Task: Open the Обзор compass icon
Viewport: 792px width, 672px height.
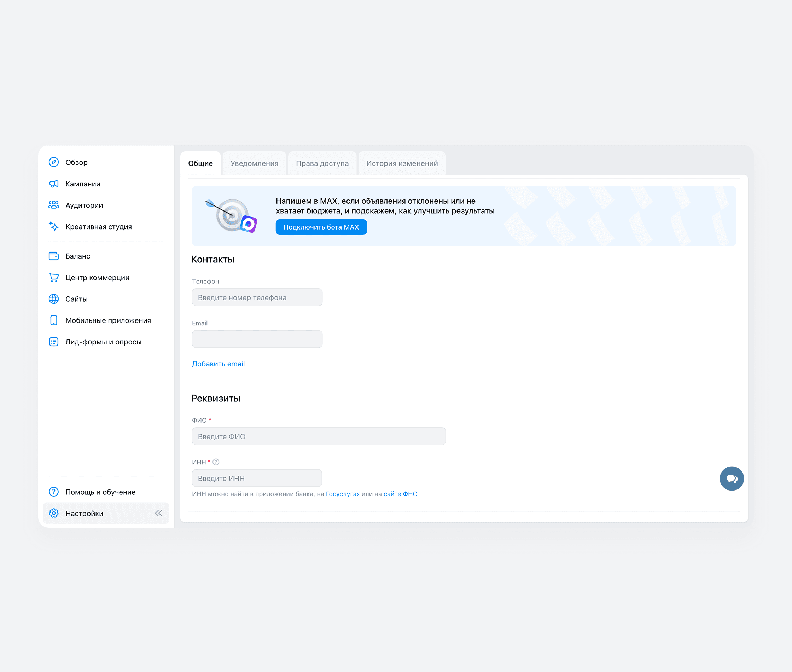Action: (54, 162)
